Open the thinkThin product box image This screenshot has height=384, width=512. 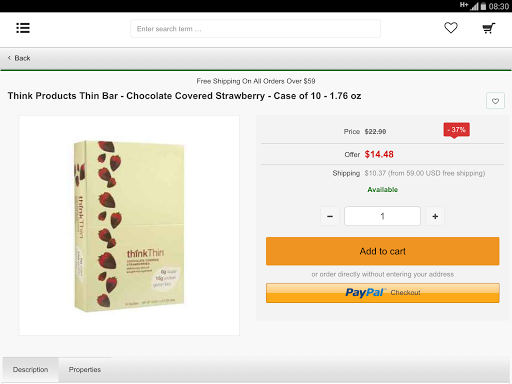pos(129,226)
